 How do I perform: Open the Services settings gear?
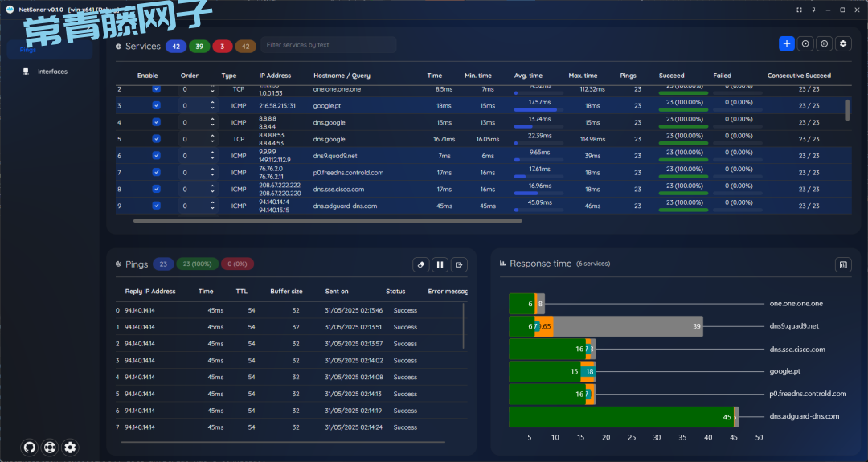pos(843,44)
